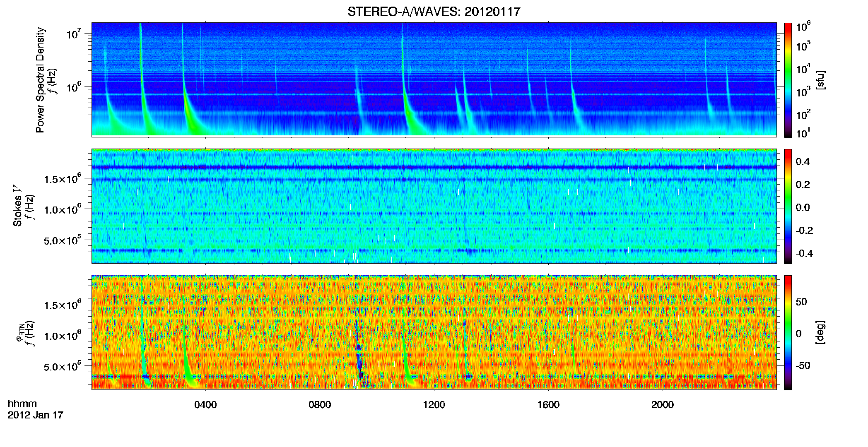Click the phi RTN direction spectrogram panel

(434, 332)
